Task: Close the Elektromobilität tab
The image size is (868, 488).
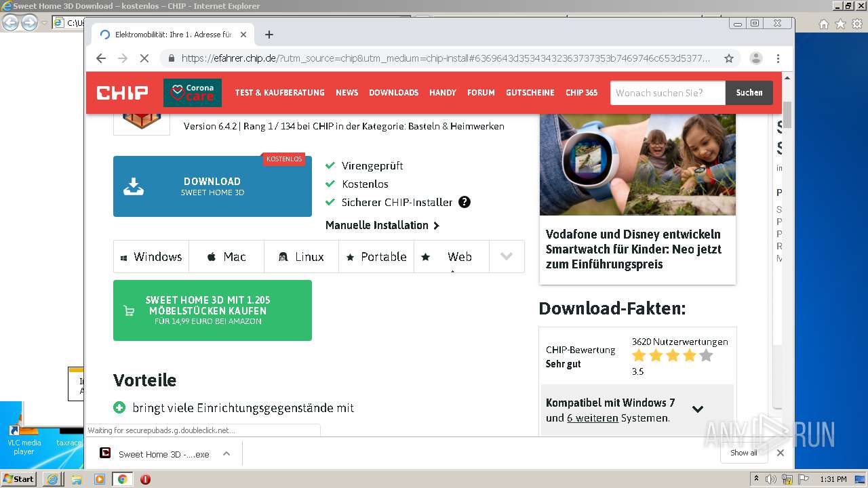Action: 243,35
